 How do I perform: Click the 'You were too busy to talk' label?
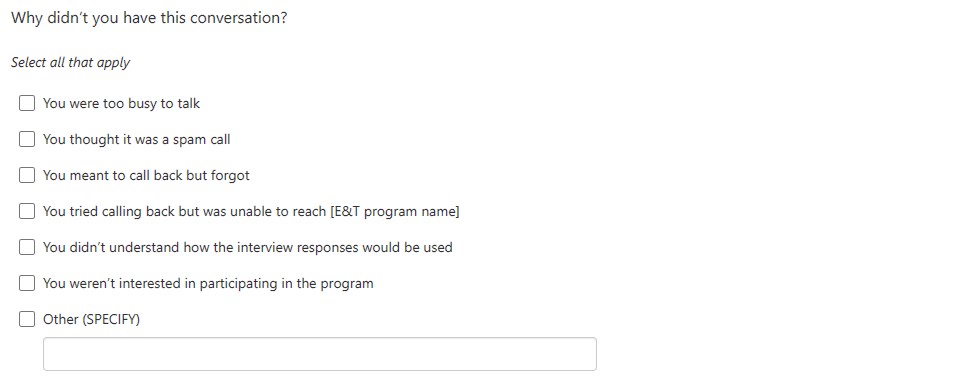122,104
